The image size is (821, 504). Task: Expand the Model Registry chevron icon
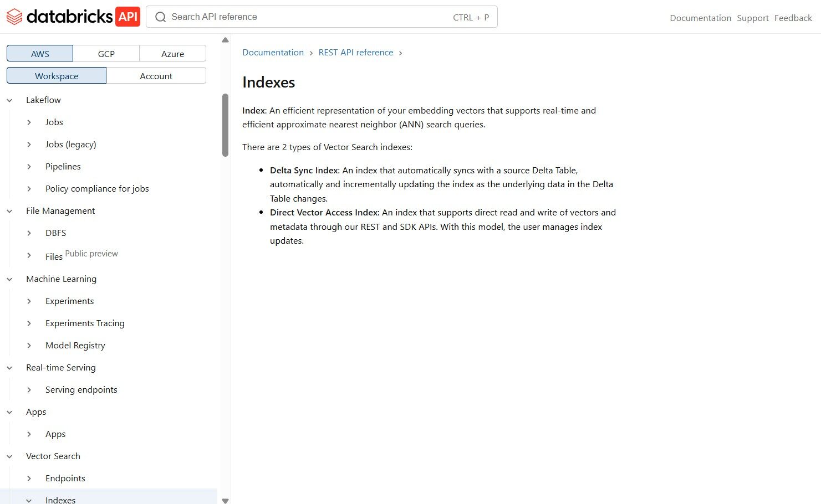29,346
